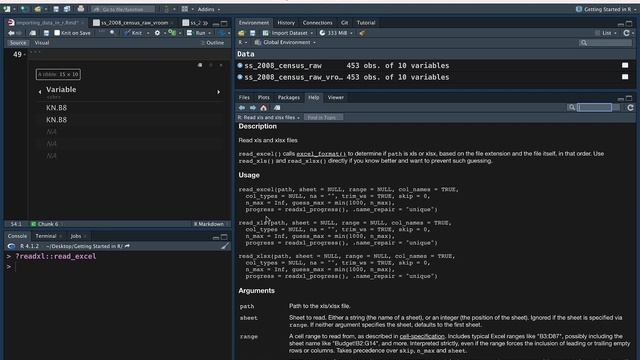Open the Console tab
The width and height of the screenshot is (640, 360).
point(17,236)
